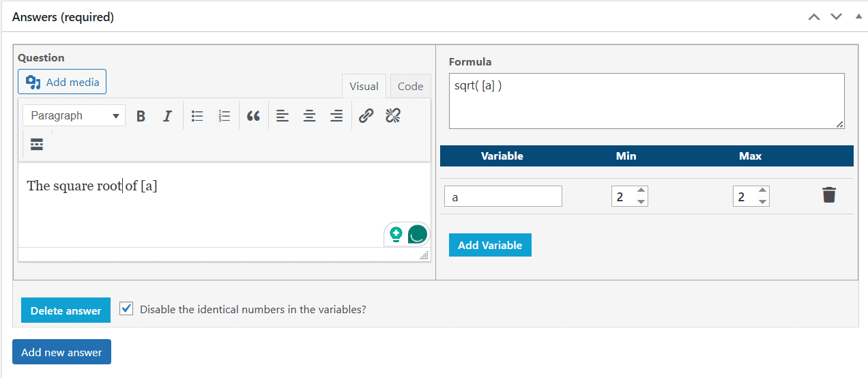868x378 pixels.
Task: Delete variable a with trash icon
Action: tap(829, 195)
